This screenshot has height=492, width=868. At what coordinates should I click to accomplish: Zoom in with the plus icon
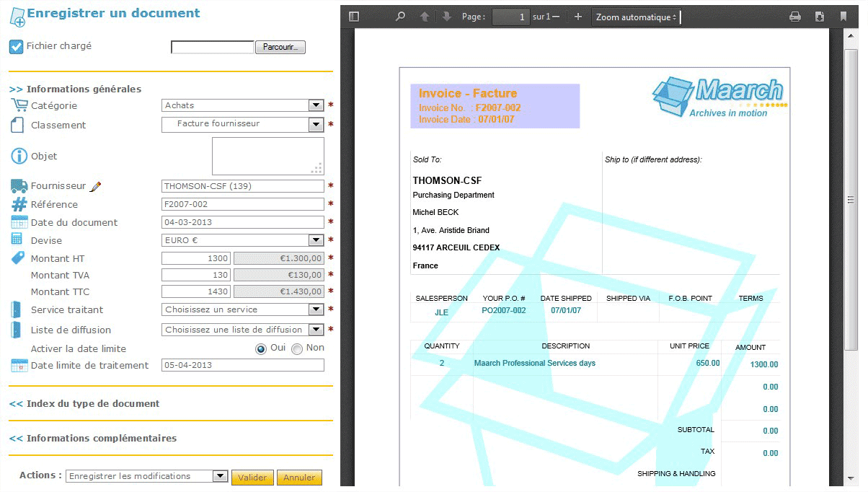577,17
